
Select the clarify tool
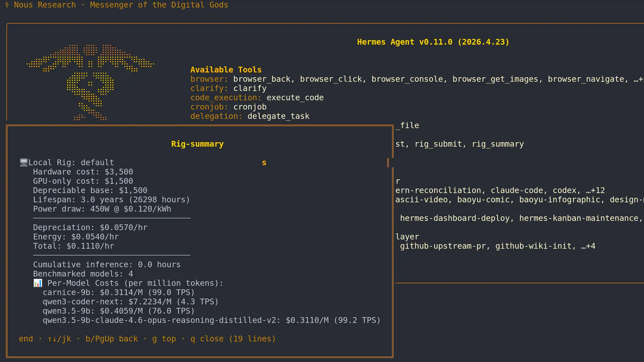pos(250,88)
